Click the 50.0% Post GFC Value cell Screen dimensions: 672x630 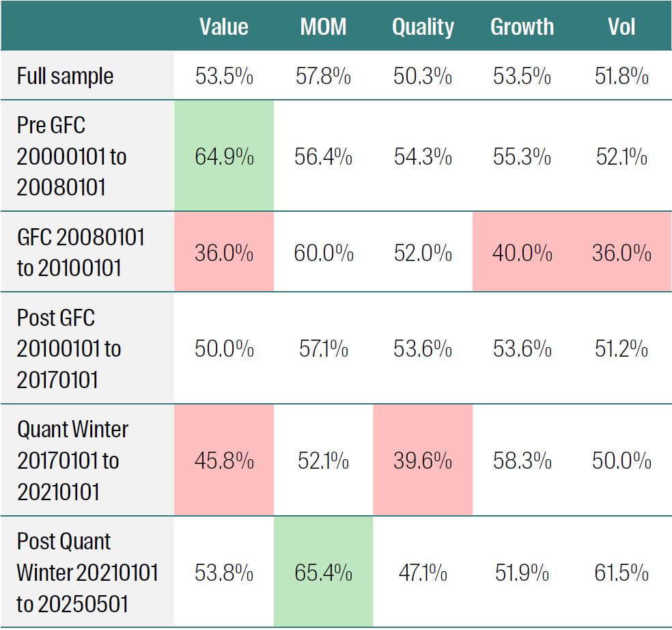[224, 349]
